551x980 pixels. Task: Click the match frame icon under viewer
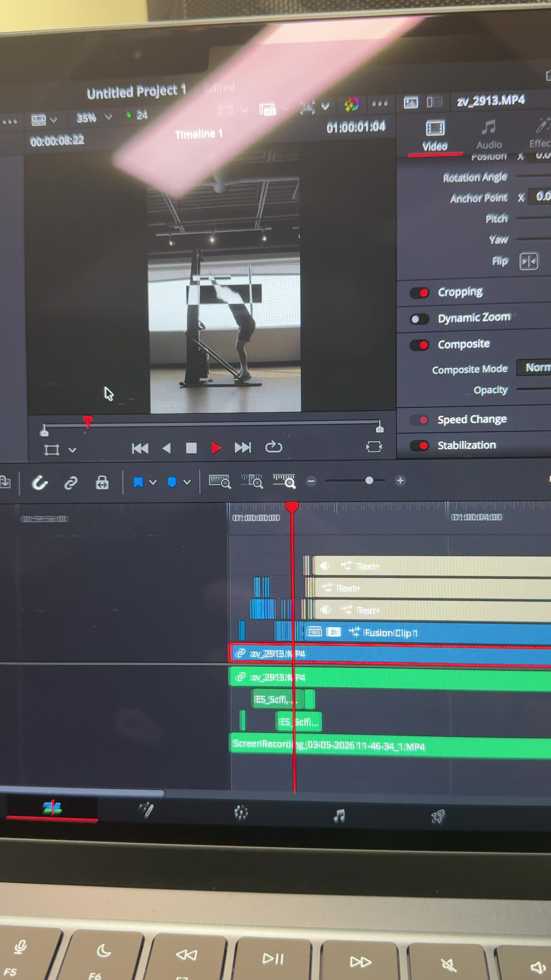coord(374,447)
